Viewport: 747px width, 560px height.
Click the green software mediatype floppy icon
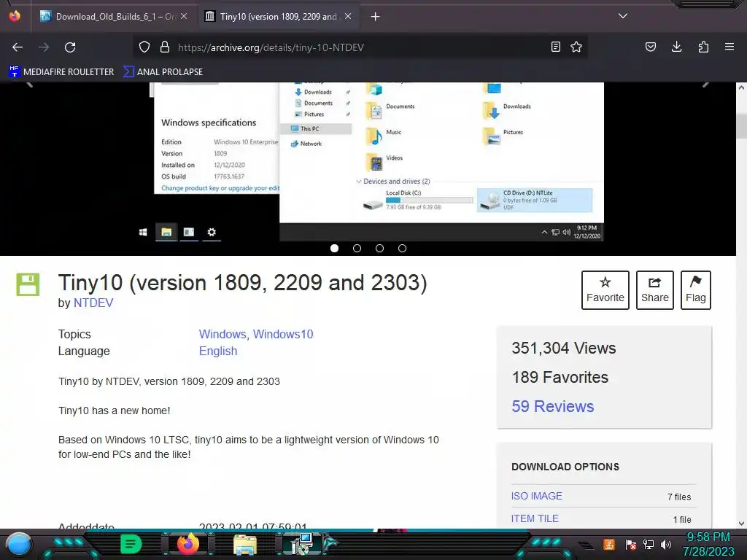[28, 285]
